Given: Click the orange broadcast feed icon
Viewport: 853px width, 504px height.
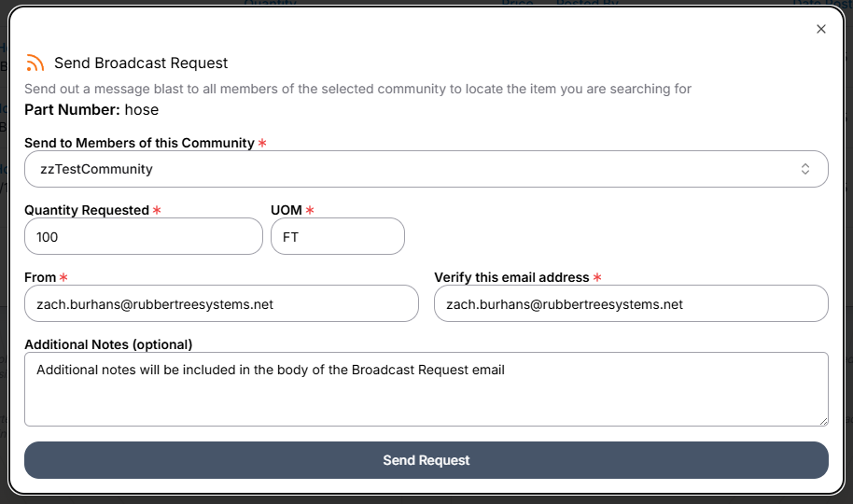Looking at the screenshot, I should (x=35, y=63).
